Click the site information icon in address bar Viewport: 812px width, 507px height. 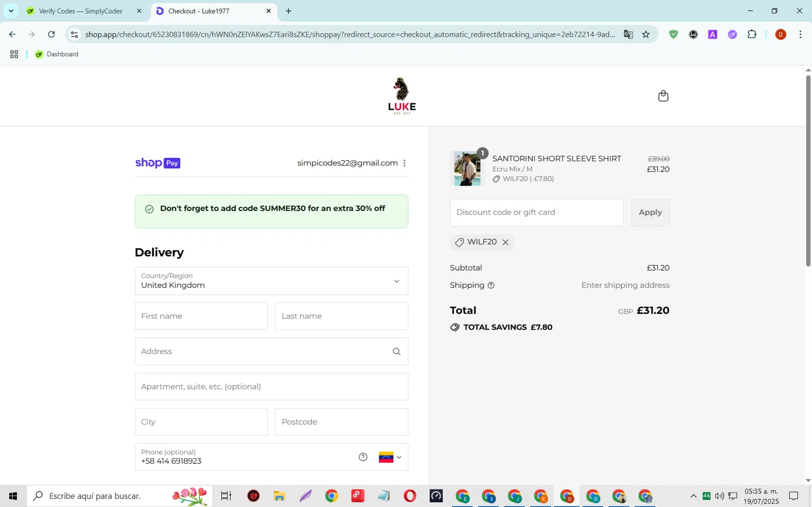click(x=75, y=35)
